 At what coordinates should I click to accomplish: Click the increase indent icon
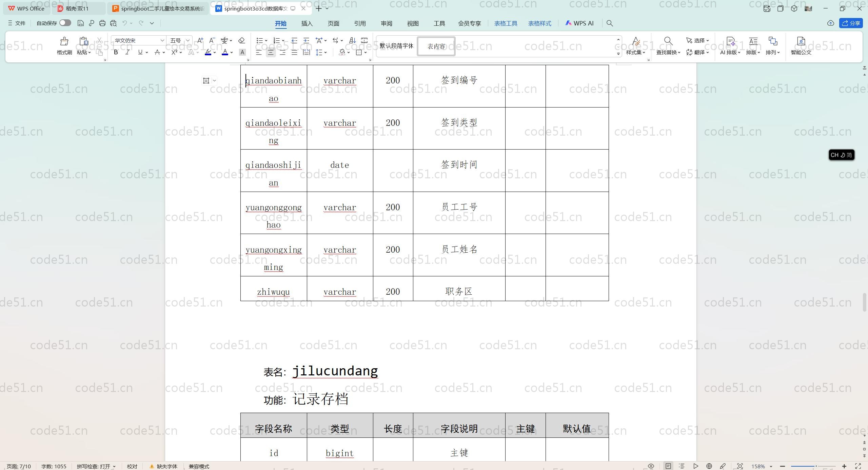(x=306, y=40)
